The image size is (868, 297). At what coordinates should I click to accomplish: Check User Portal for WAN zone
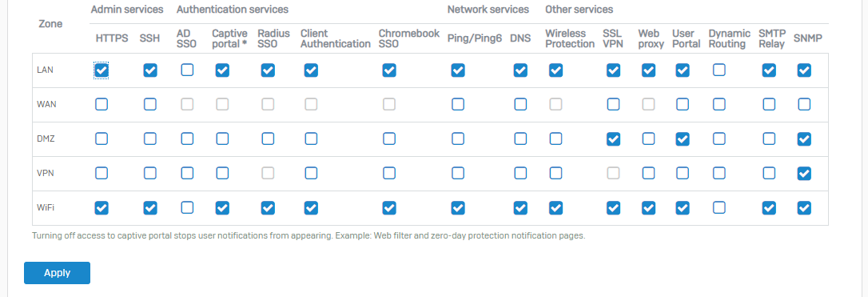pyautogui.click(x=683, y=104)
